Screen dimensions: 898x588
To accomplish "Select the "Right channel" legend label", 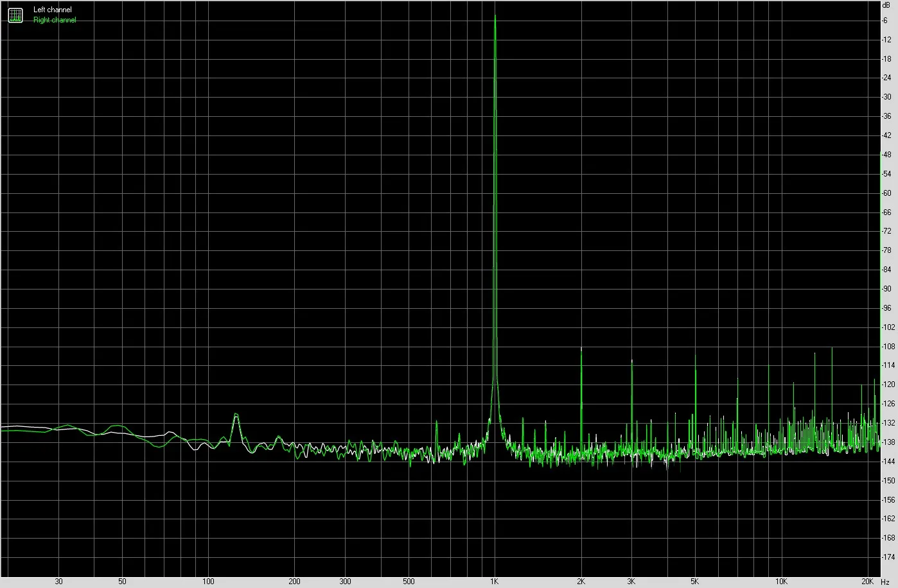I will [55, 20].
